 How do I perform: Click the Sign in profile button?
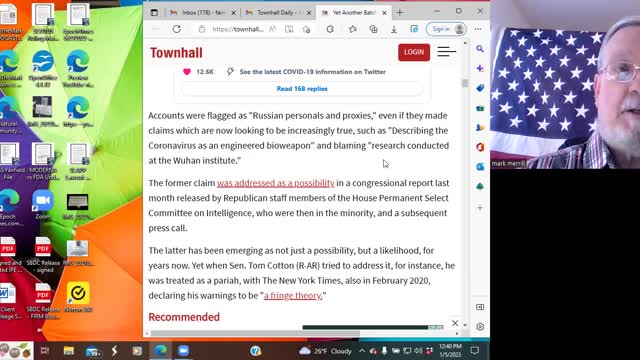point(446,29)
